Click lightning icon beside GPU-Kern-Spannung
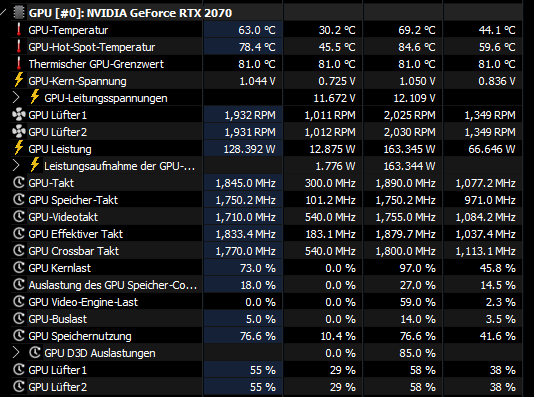The height and width of the screenshot is (397, 534). pyautogui.click(x=19, y=80)
